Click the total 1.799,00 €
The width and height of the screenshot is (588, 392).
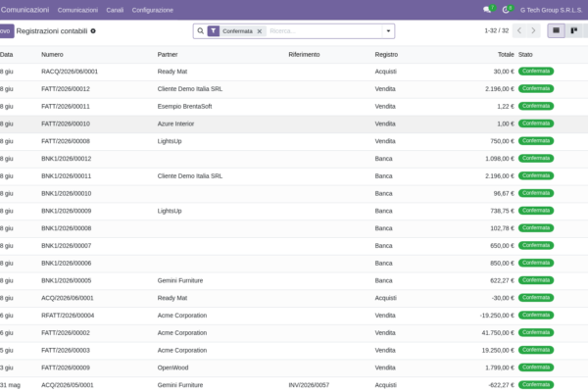point(500,368)
